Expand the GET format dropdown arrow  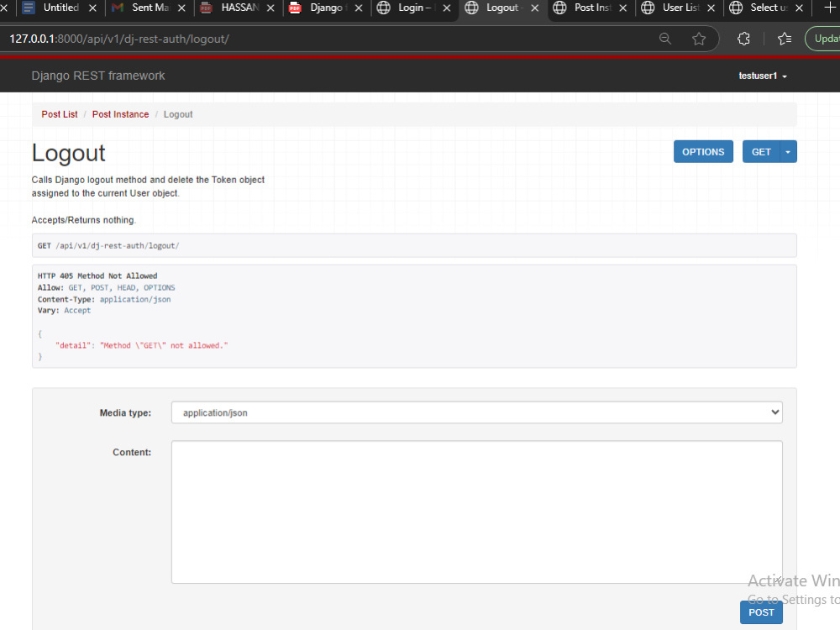coord(788,151)
